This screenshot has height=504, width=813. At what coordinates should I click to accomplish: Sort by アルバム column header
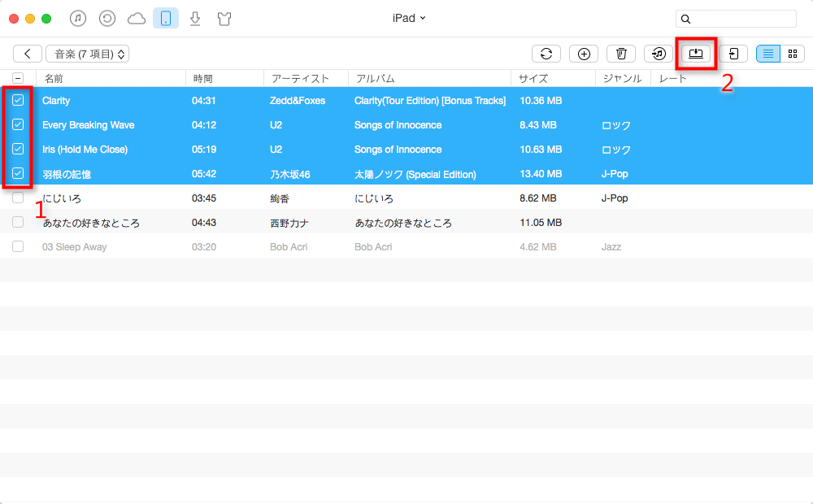[x=375, y=79]
